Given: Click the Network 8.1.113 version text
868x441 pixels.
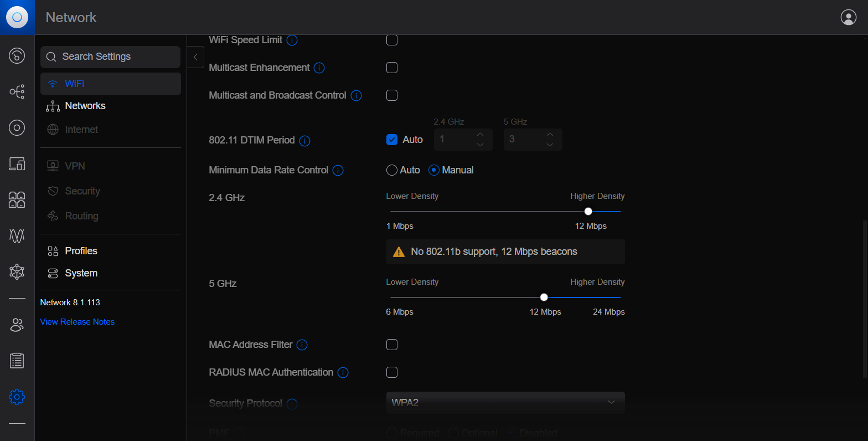Looking at the screenshot, I should tap(70, 302).
